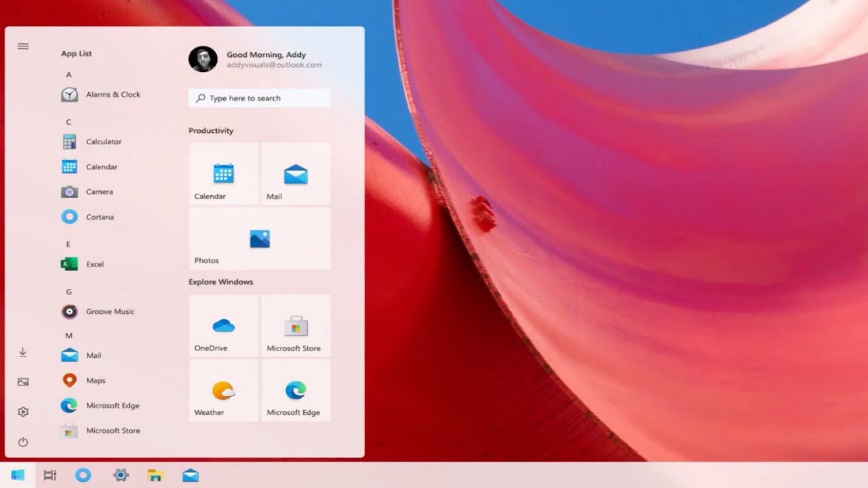The width and height of the screenshot is (868, 488).
Task: Open Settings gear in Start sidebar
Action: pos(23,412)
